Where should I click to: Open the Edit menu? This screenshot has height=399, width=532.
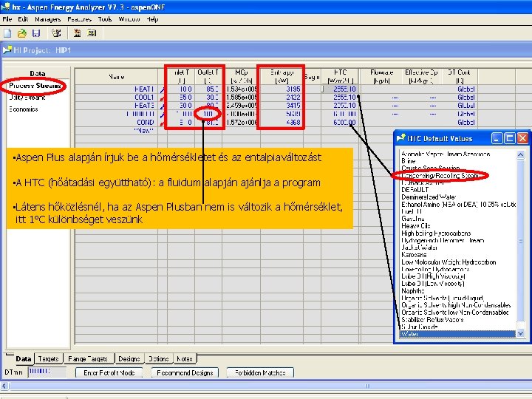click(23, 19)
